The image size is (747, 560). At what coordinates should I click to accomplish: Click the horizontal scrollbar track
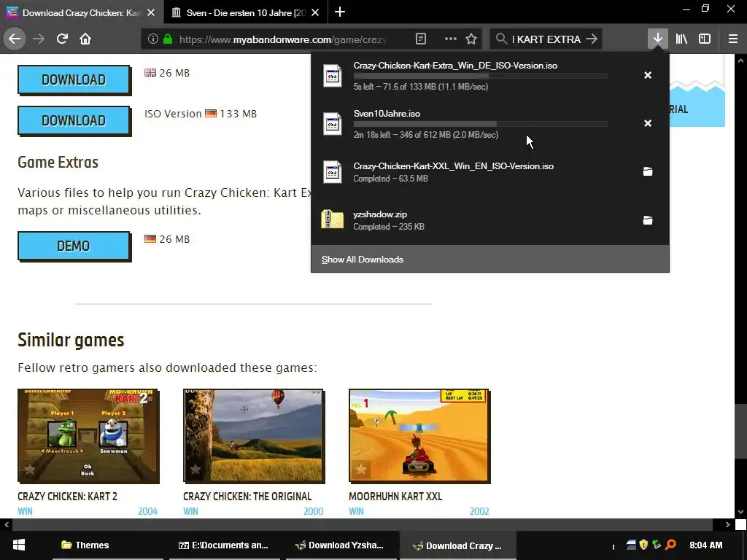[362, 524]
